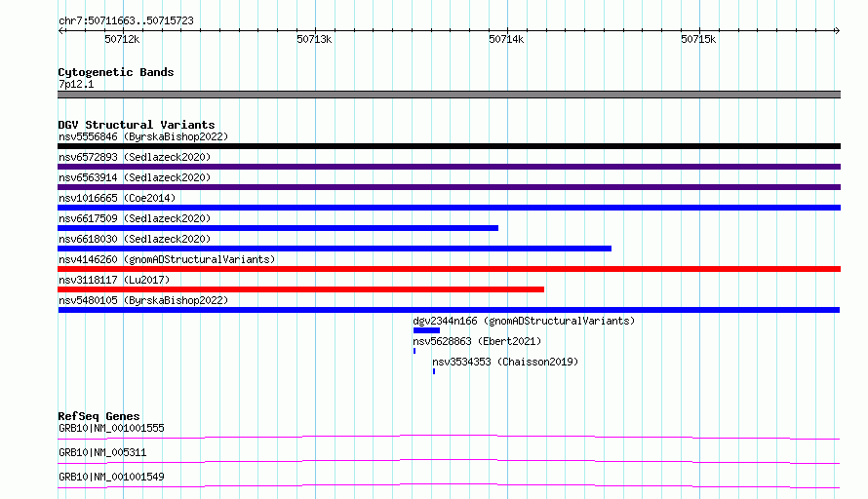Open nsv5628863 (Ebert2021) variant label
868x499 pixels.
[477, 341]
